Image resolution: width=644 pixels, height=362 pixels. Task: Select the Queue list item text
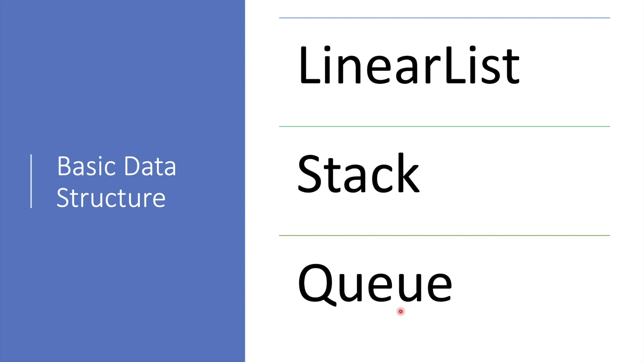pyautogui.click(x=375, y=285)
